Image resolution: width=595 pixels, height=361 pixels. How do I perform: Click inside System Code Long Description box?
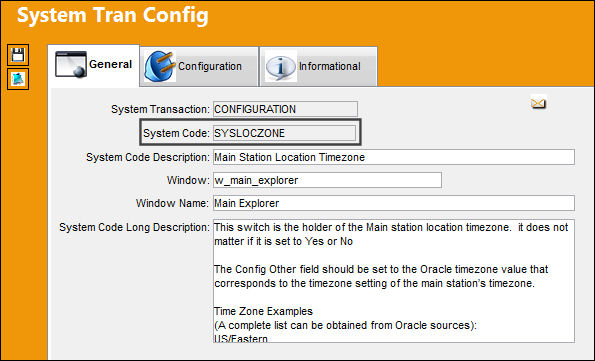[394, 281]
